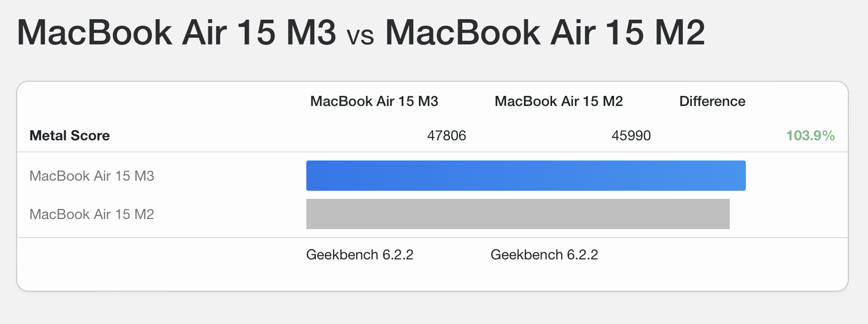Image resolution: width=868 pixels, height=324 pixels.
Task: Click the MacBook Air 15 M2 page title text
Action: point(545,33)
